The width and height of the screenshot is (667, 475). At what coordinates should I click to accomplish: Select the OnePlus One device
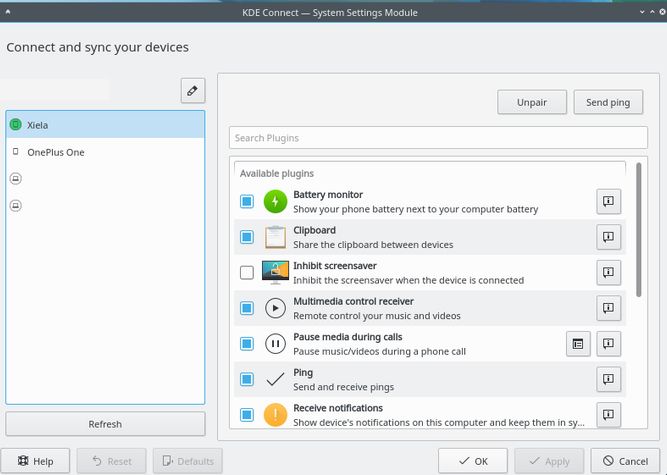[x=105, y=152]
